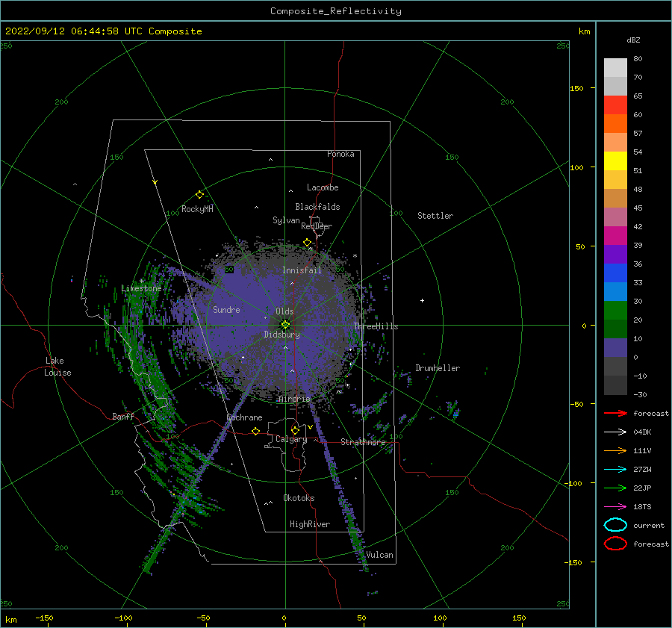
Task: Select the cyan 27ZW arrow icon
Action: click(x=615, y=469)
